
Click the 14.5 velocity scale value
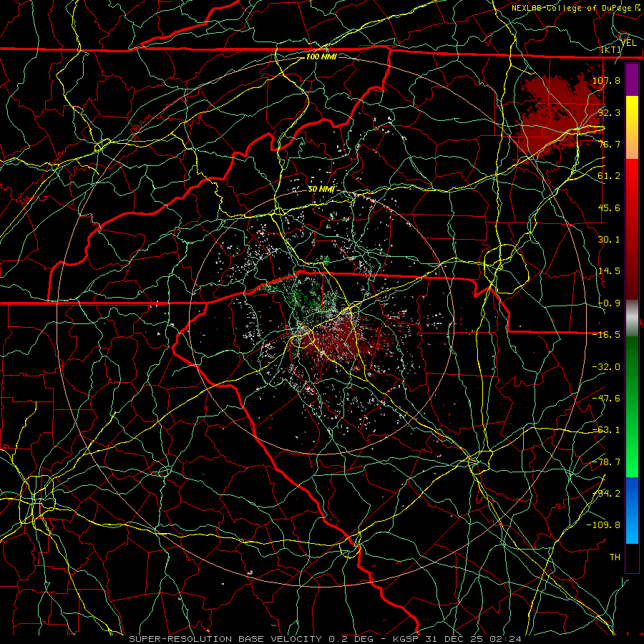[x=609, y=271]
